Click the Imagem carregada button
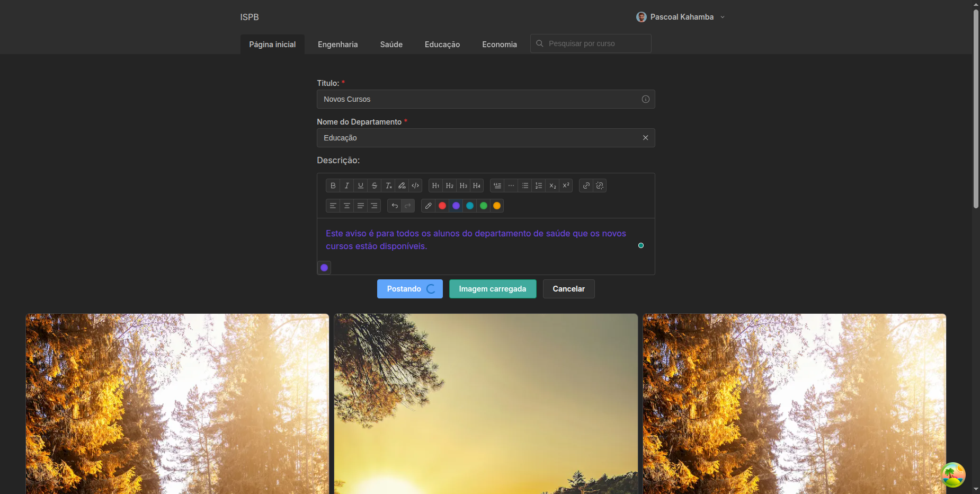Viewport: 980px width, 494px height. coord(492,289)
